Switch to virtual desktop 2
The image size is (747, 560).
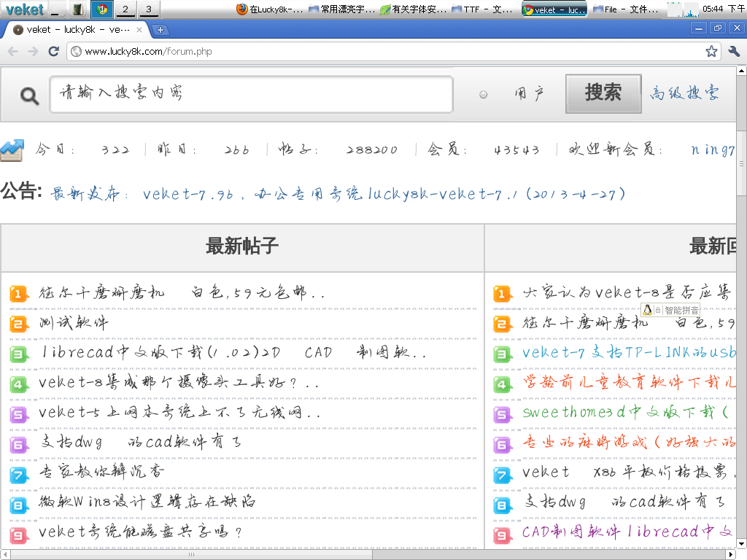pyautogui.click(x=125, y=9)
